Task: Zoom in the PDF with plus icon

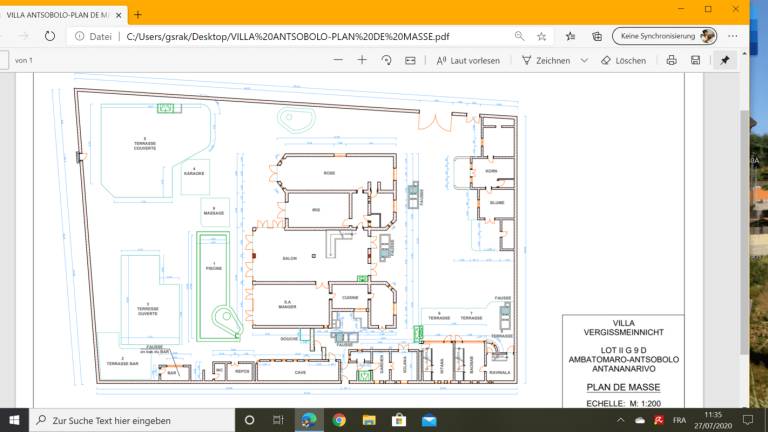Action: [x=361, y=60]
